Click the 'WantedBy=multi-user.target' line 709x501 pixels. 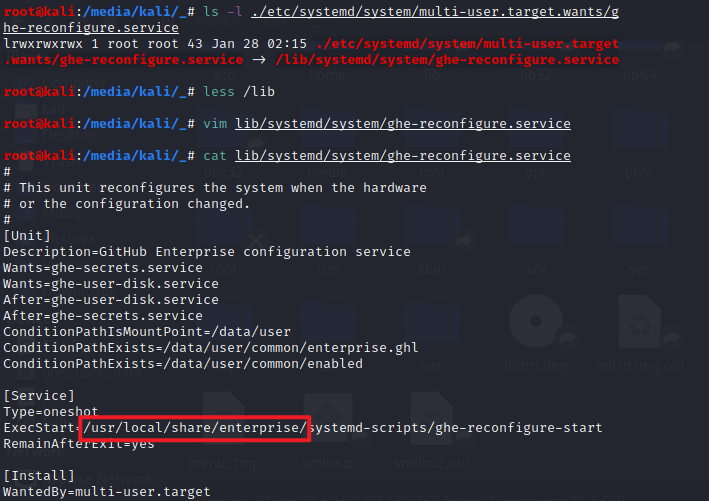click(x=107, y=492)
